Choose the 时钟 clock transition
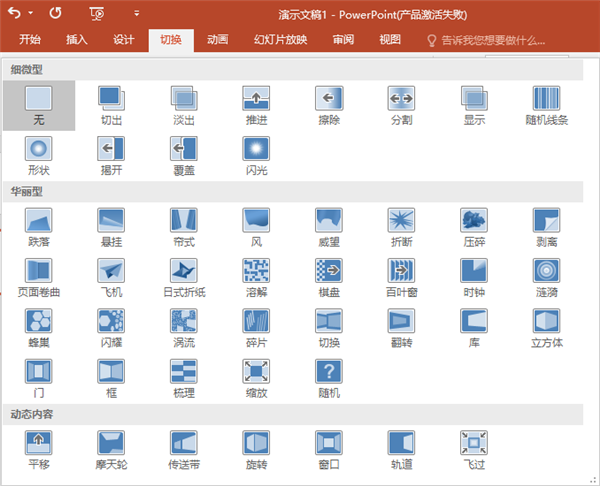 pos(474,278)
